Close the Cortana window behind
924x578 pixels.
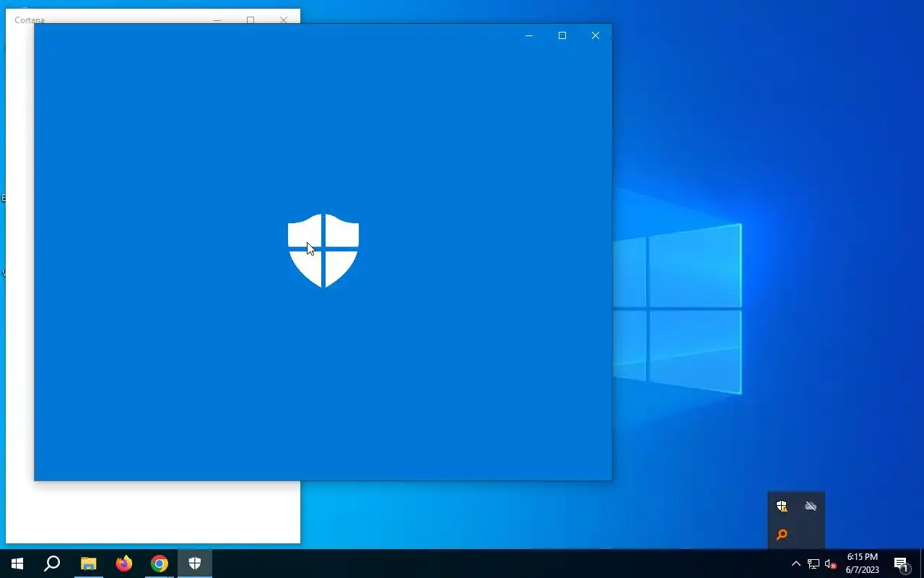(x=284, y=20)
